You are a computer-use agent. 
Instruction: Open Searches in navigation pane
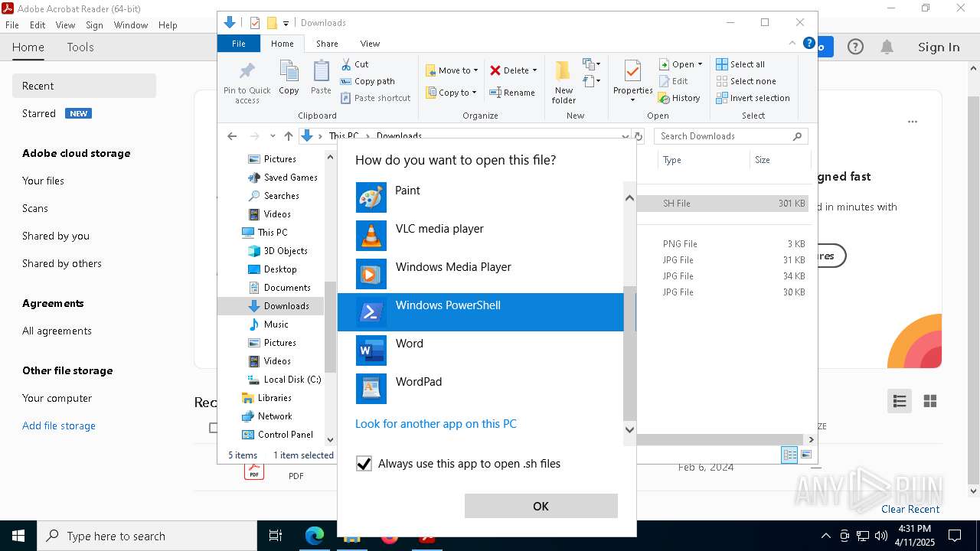click(x=273, y=196)
